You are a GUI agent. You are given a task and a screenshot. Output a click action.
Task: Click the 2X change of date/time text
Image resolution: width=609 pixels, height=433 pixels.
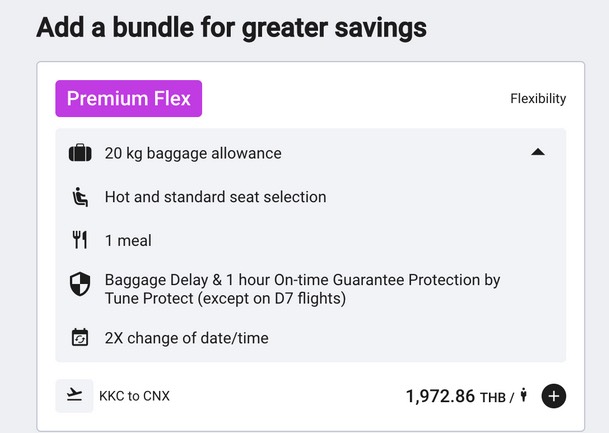[x=186, y=338]
